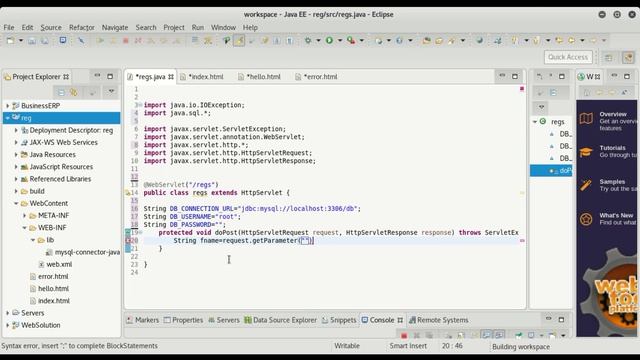
Task: Collapse the reg project node
Action: 7,118
